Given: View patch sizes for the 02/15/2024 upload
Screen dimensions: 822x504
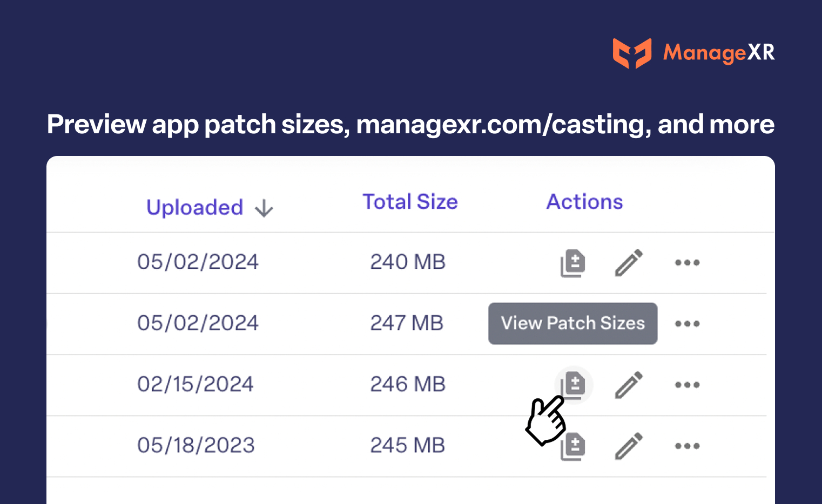Looking at the screenshot, I should (x=574, y=384).
